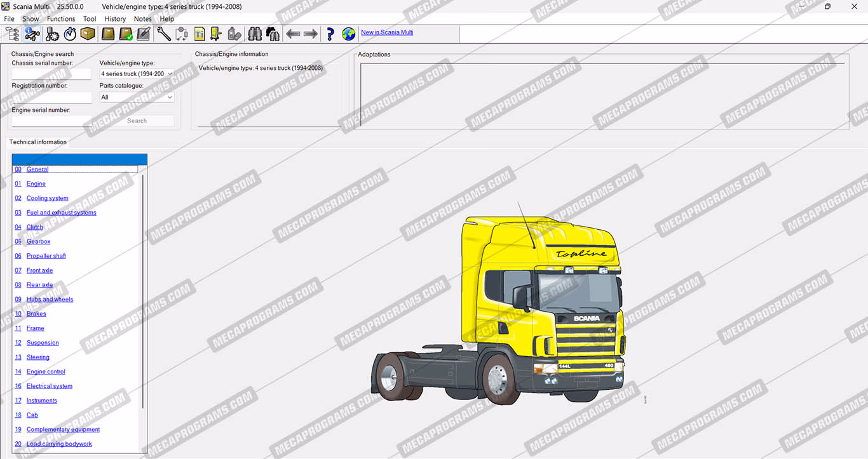
Task: Open the Tool menu
Action: (x=90, y=19)
